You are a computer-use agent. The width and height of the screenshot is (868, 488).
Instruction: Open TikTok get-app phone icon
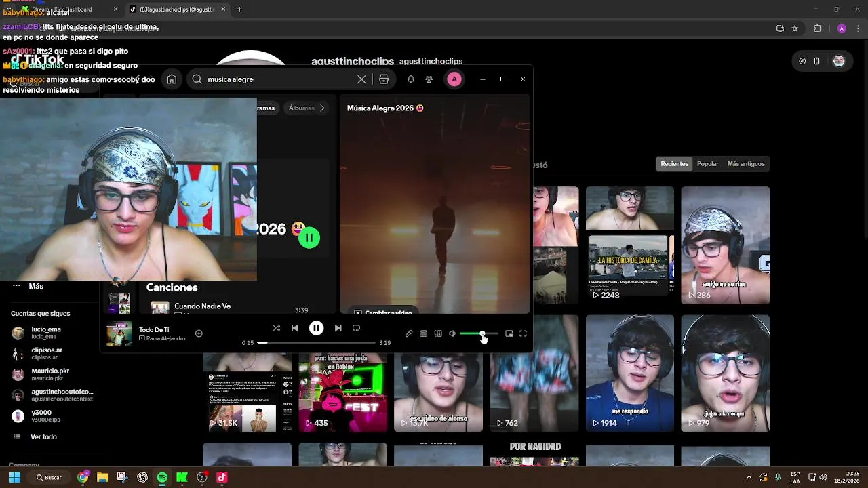816,61
